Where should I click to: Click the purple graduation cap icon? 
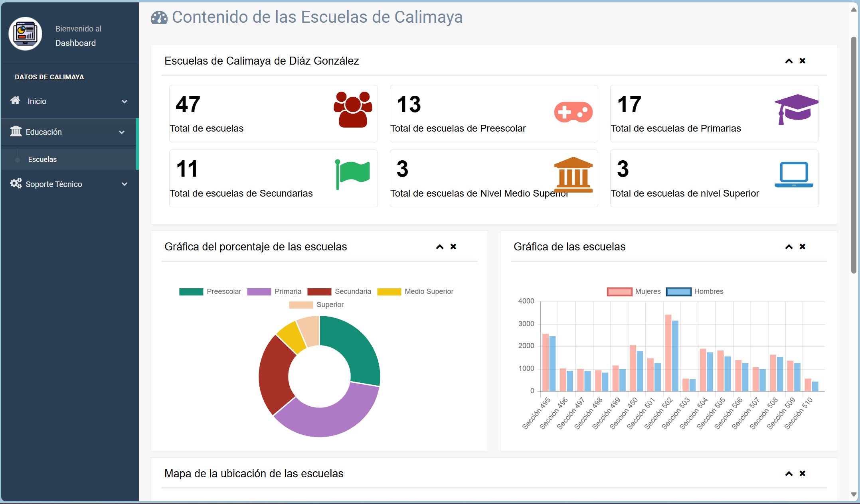pos(796,109)
